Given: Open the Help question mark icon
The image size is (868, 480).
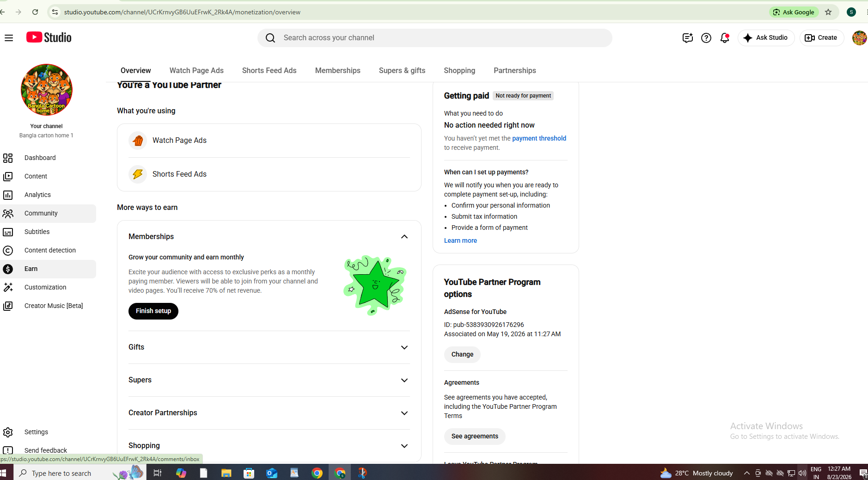Looking at the screenshot, I should point(706,38).
